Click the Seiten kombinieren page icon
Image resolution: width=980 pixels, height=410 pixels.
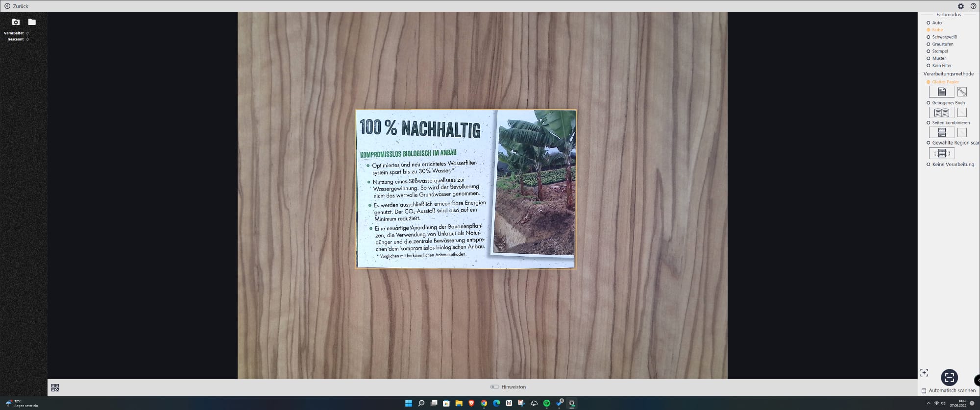[941, 133]
